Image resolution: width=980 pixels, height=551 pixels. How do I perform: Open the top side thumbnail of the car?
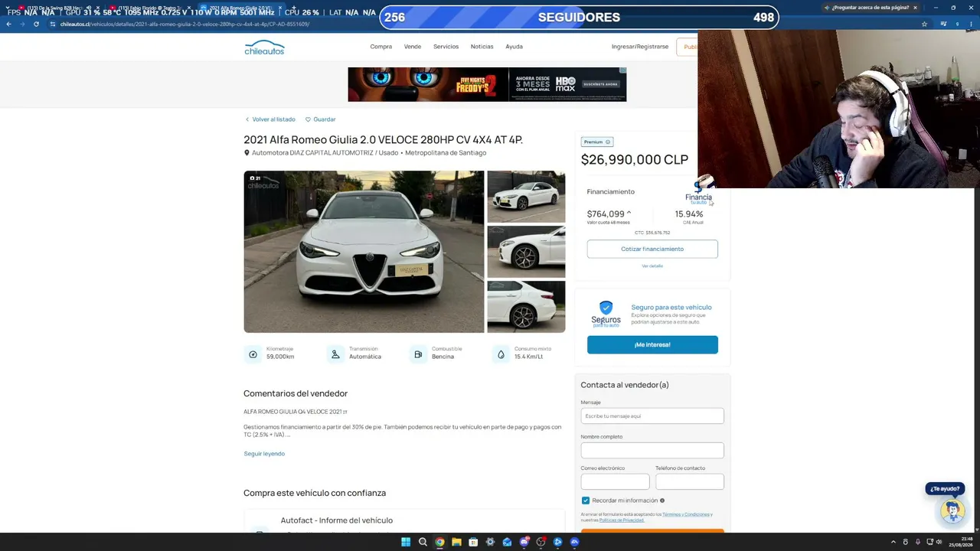[x=526, y=197]
